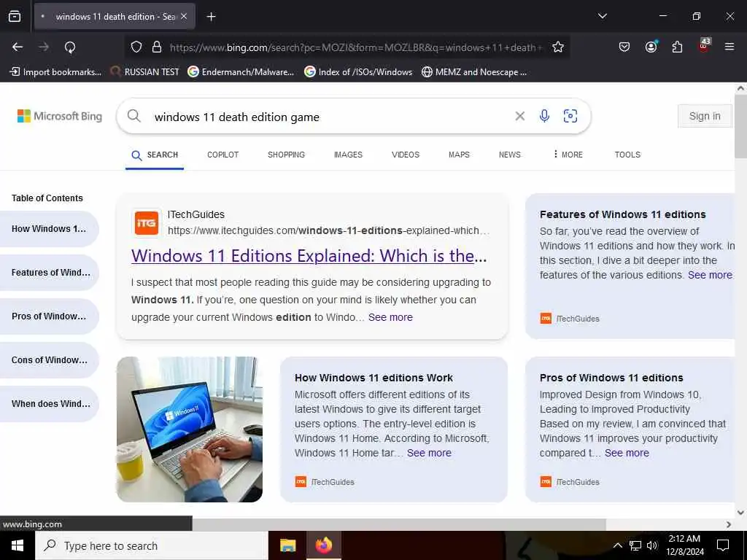Open Index of /ISOs/Windows bookmark
Viewport: 747px width, 560px height.
tap(358, 72)
